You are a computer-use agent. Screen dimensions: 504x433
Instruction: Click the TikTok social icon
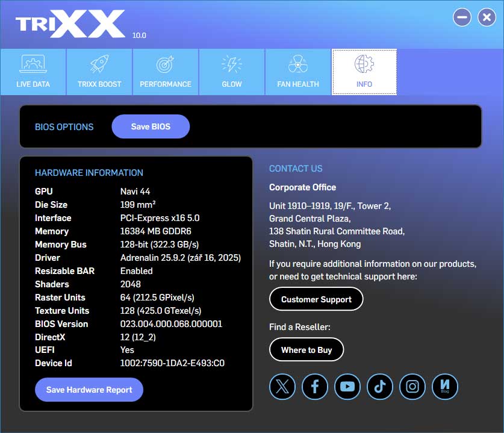coord(379,387)
